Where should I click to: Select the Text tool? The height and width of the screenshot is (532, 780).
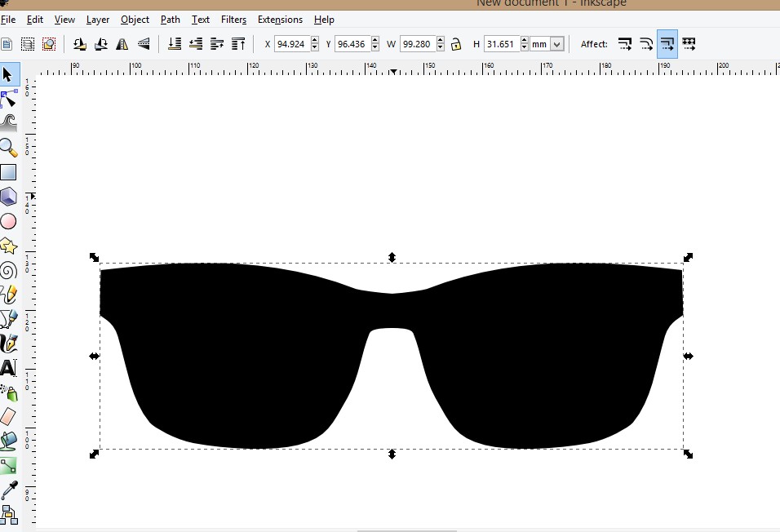[x=11, y=368]
